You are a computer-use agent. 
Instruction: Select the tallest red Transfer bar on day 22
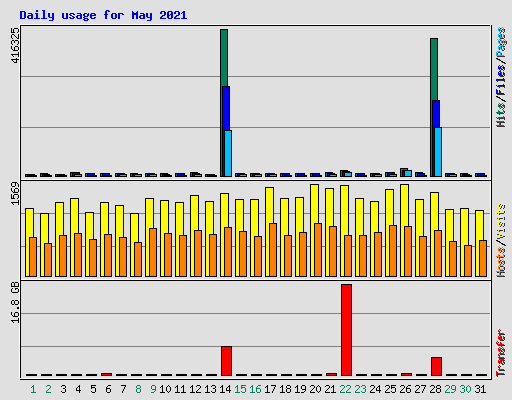coord(346,330)
